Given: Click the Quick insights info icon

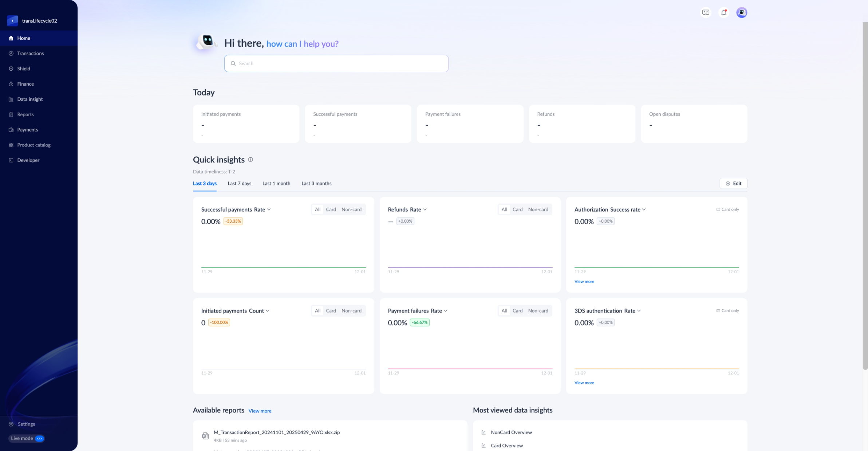Looking at the screenshot, I should tap(250, 160).
